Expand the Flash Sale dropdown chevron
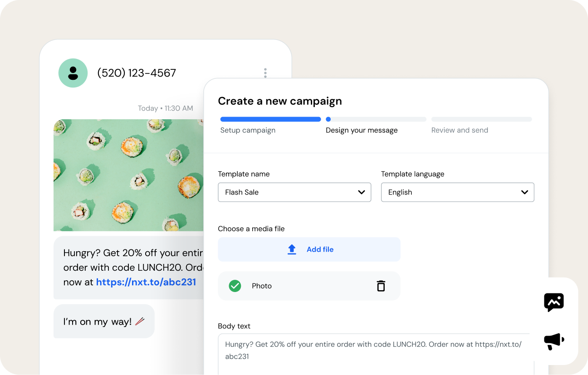588x375 pixels. tap(362, 192)
